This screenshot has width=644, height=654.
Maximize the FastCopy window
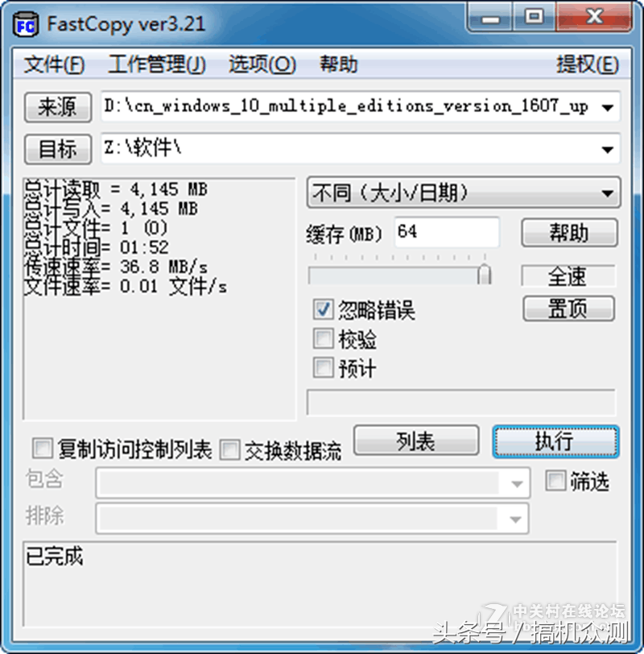[x=534, y=18]
